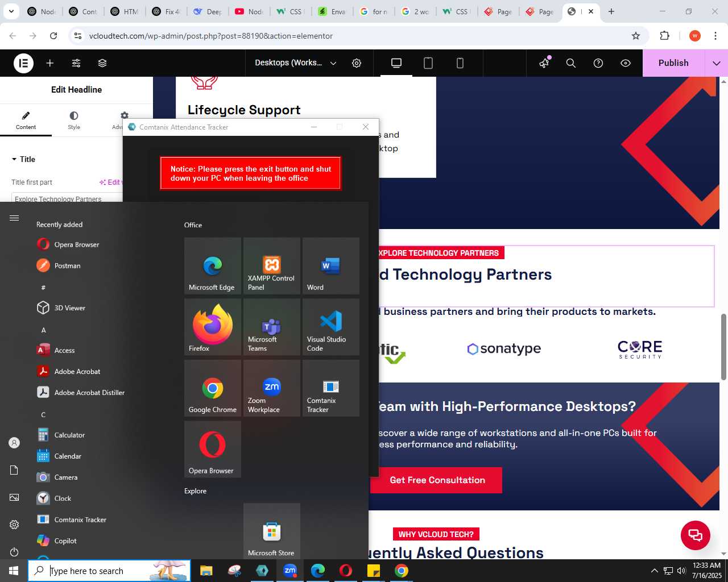
Task: Switch to Style tab
Action: click(x=74, y=120)
